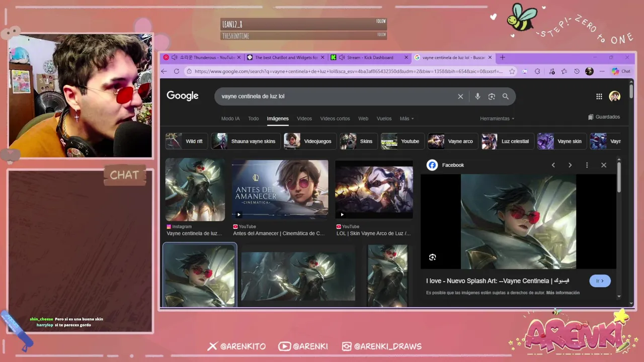Open Google Lens image search icon
Viewport: 644px width, 362px height.
pyautogui.click(x=492, y=97)
